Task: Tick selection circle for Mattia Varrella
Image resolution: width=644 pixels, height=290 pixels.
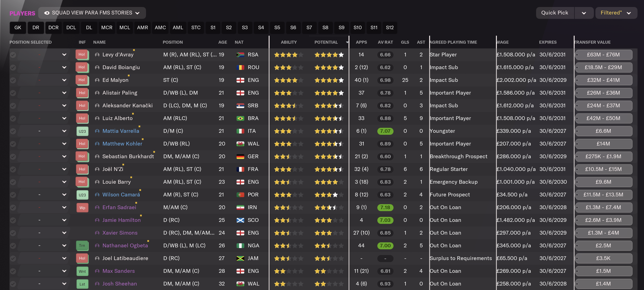Action: [13, 131]
